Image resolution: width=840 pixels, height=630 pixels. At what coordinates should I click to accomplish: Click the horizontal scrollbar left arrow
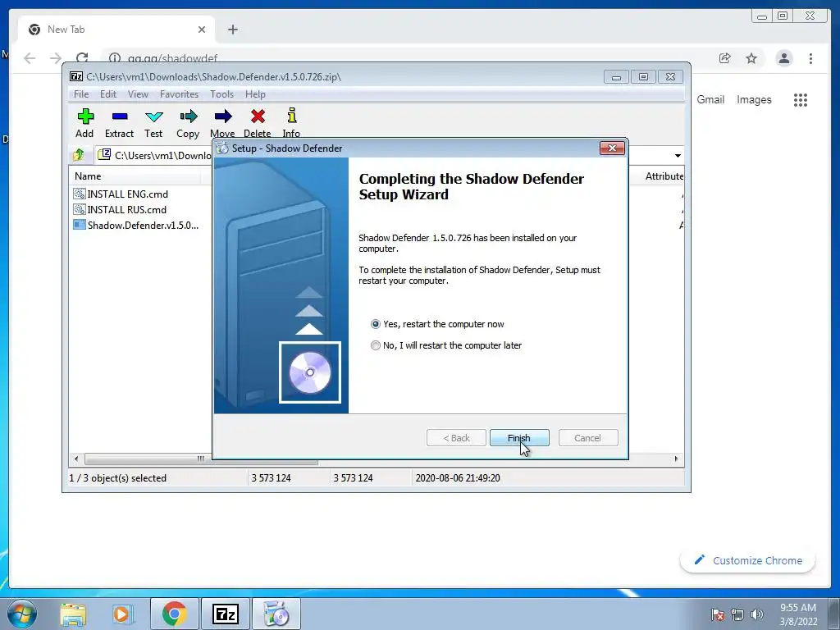76,459
